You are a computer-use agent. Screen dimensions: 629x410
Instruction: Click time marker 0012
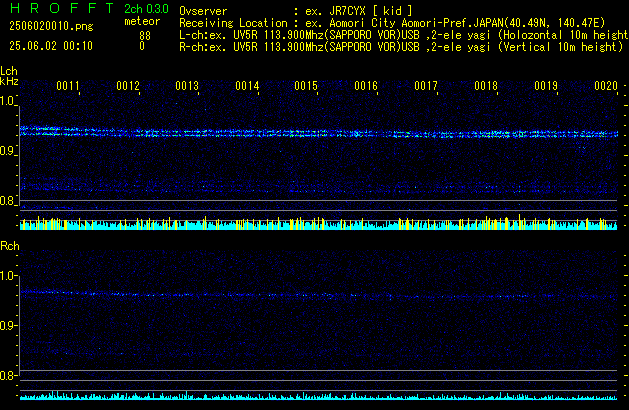pyautogui.click(x=128, y=86)
